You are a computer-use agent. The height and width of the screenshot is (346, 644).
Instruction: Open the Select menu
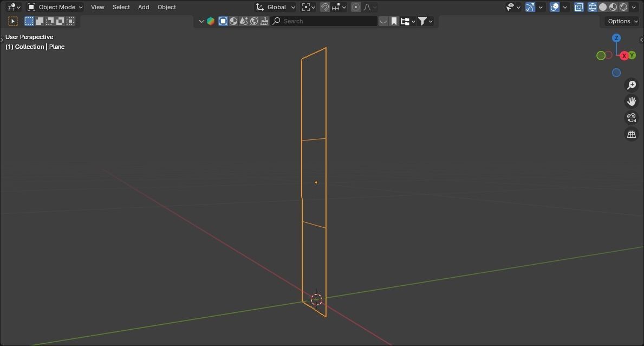coord(121,7)
